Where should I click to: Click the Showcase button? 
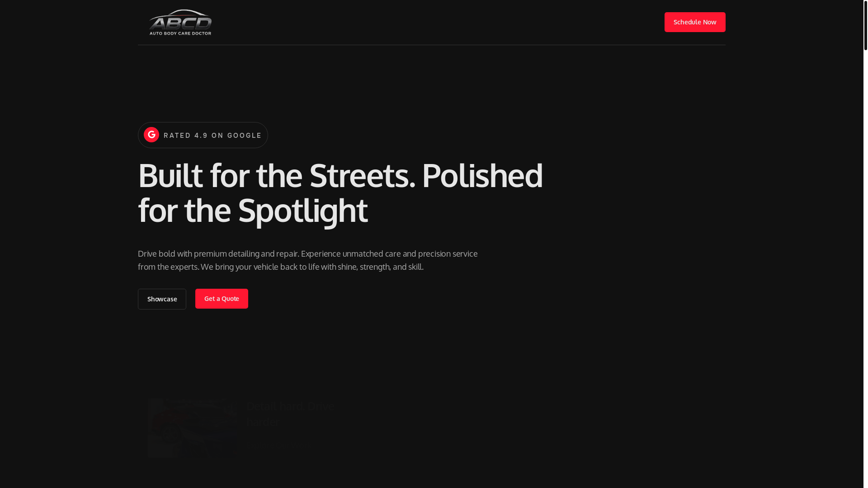162,299
